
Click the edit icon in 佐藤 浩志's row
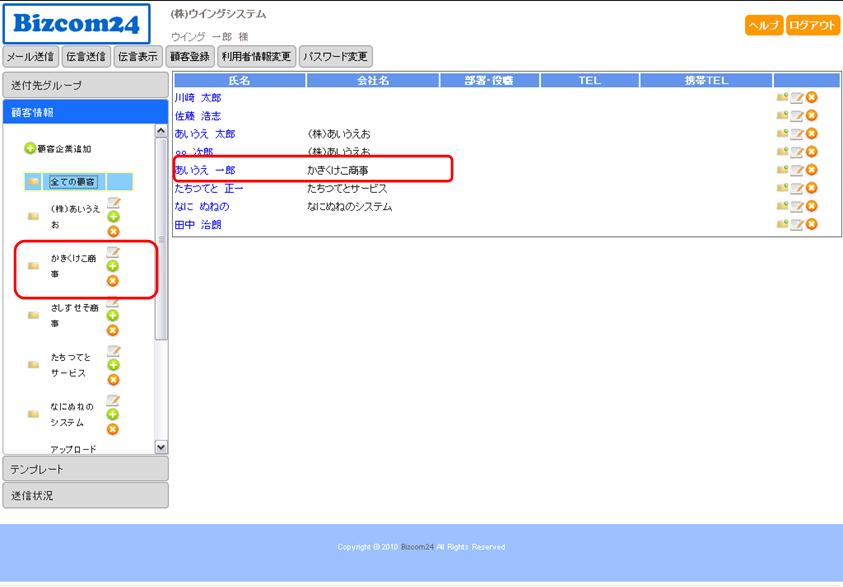[797, 116]
